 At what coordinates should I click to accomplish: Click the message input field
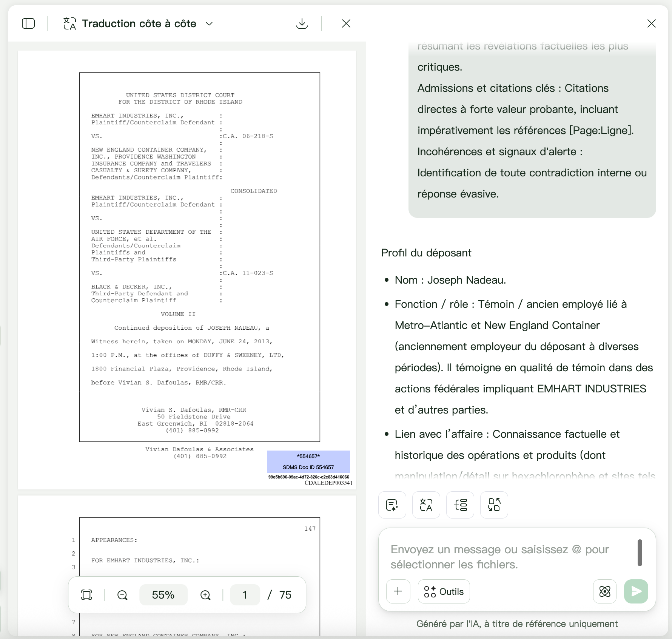(x=510, y=557)
